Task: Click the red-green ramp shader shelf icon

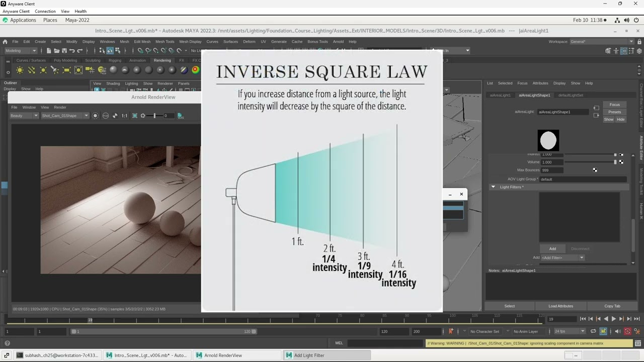Action: 195,70
